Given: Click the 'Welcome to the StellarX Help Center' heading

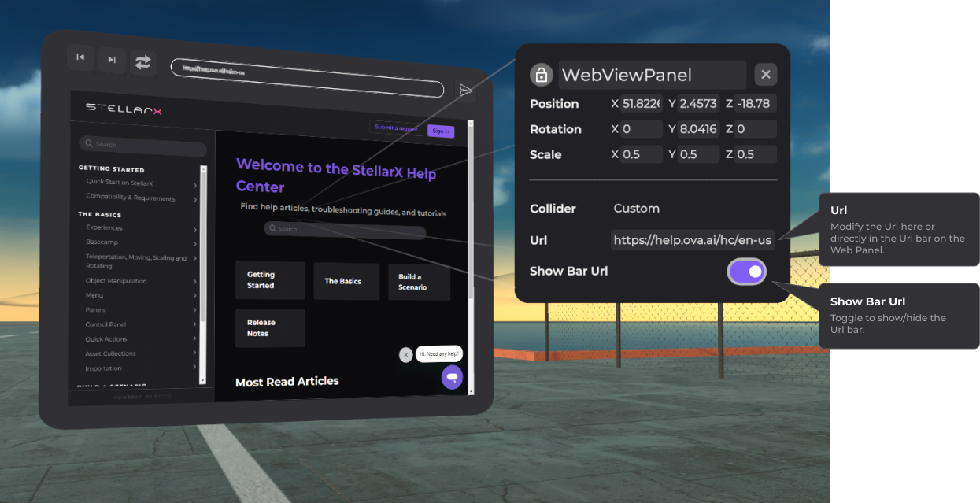Looking at the screenshot, I should pos(336,176).
